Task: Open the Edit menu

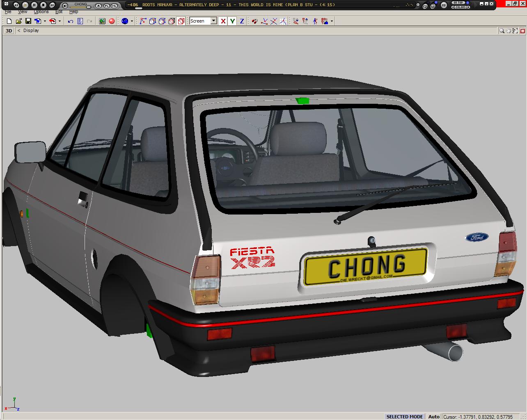Action: (x=59, y=12)
